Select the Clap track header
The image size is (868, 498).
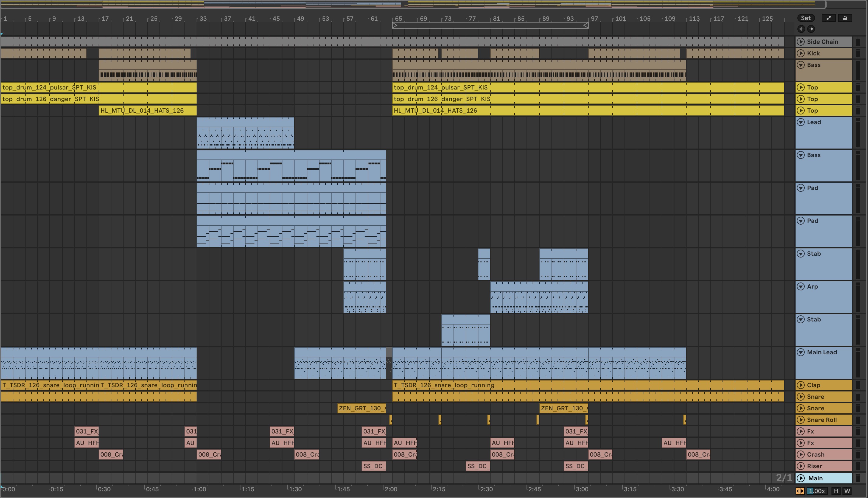[824, 385]
